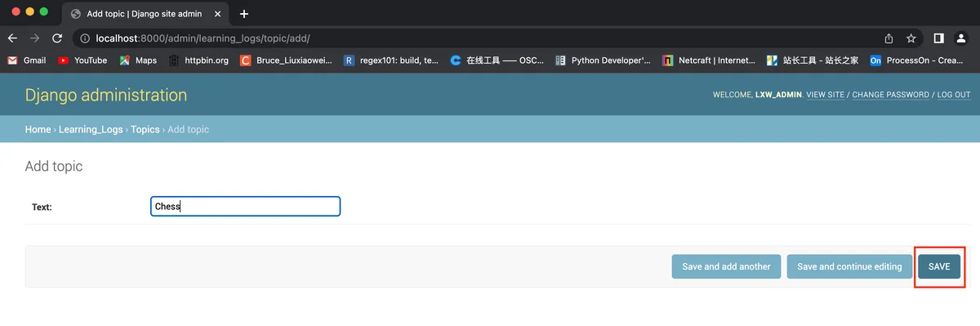Open the YouTube bookmark
This screenshot has width=980, height=326.
(82, 60)
